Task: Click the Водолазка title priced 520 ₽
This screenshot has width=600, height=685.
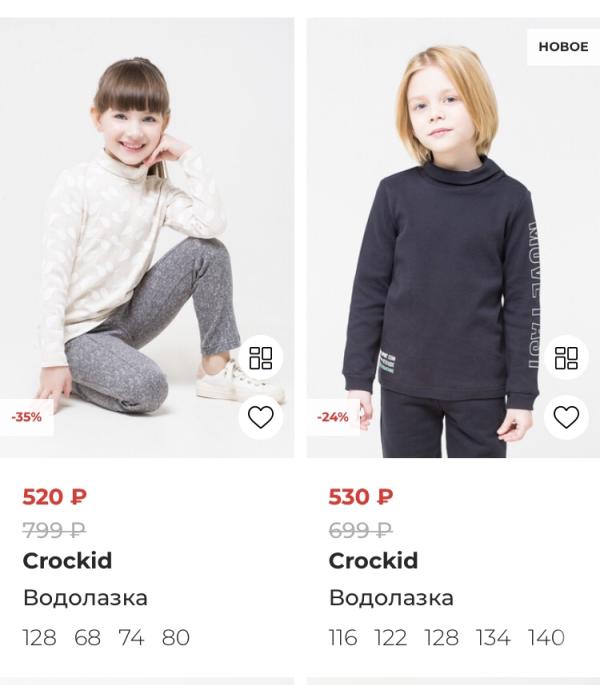Action: pyautogui.click(x=85, y=598)
